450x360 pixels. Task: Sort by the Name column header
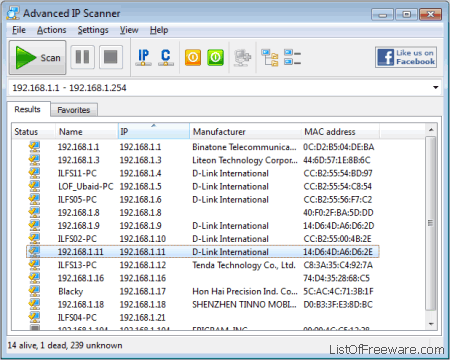[87, 132]
